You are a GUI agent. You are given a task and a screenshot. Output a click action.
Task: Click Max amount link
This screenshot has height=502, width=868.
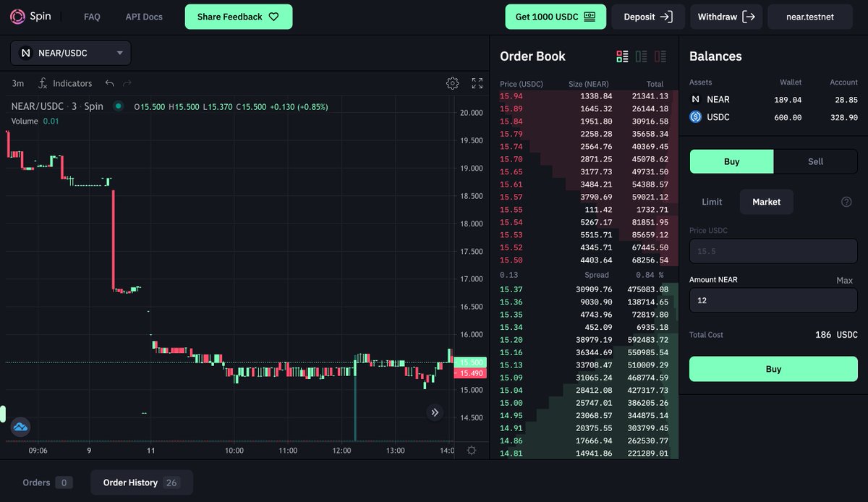point(844,281)
